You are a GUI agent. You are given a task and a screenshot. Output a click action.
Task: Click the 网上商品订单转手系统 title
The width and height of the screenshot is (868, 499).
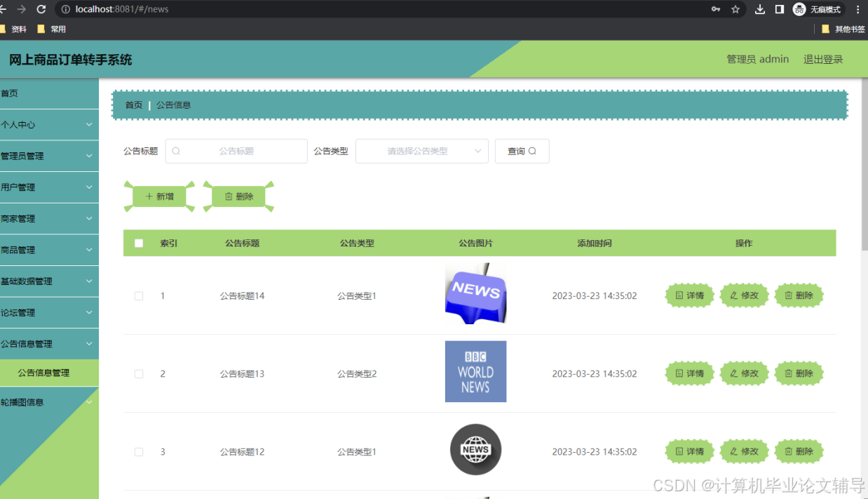coord(70,60)
